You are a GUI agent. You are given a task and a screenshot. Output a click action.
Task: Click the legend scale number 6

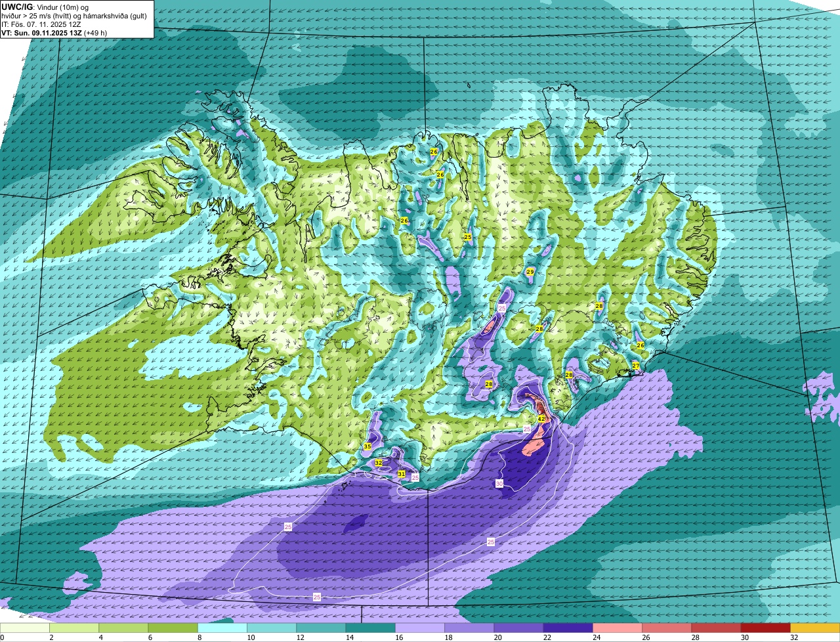149,637
